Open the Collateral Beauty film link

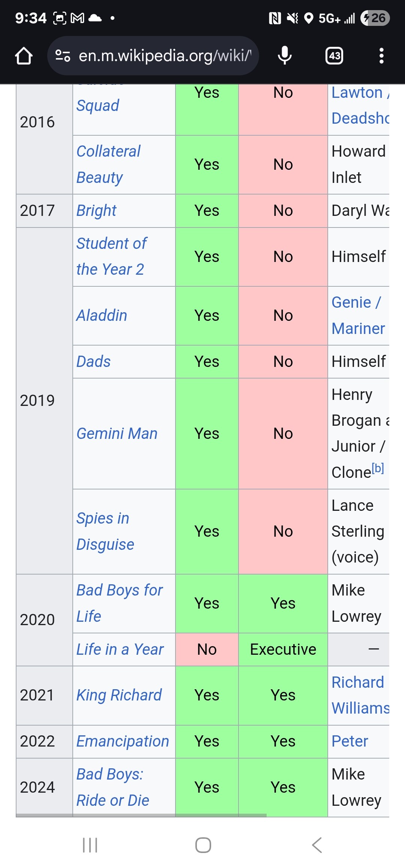(x=108, y=165)
